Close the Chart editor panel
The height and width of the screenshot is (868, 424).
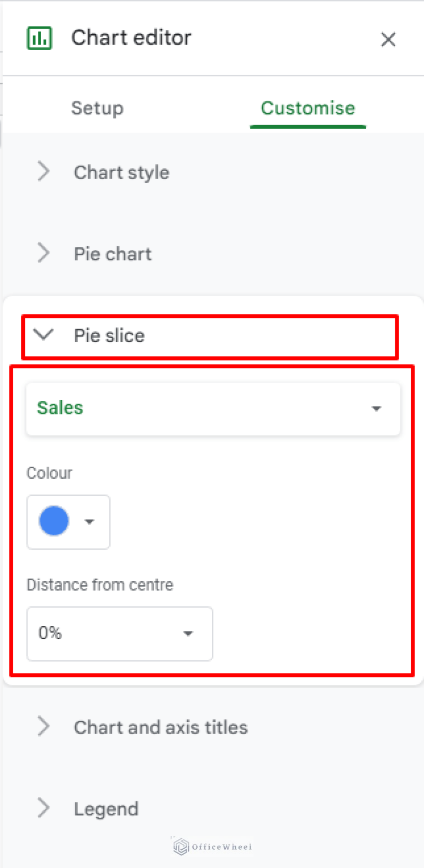pyautogui.click(x=388, y=39)
